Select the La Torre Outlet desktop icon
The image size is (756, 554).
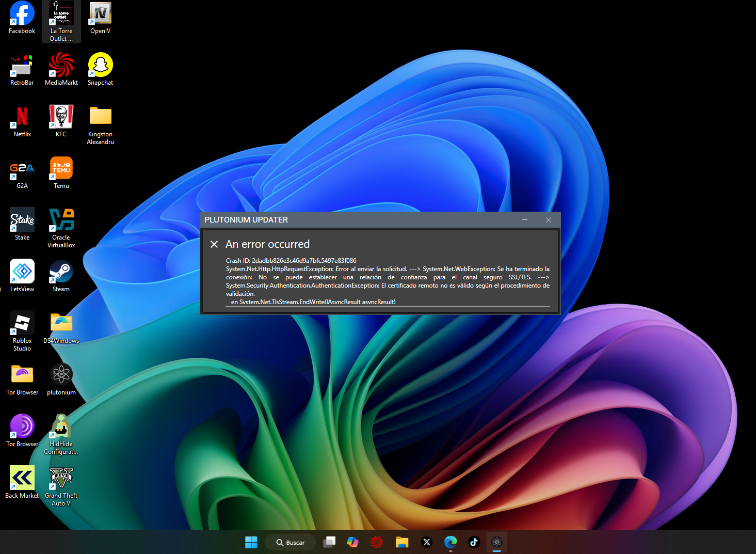click(61, 22)
